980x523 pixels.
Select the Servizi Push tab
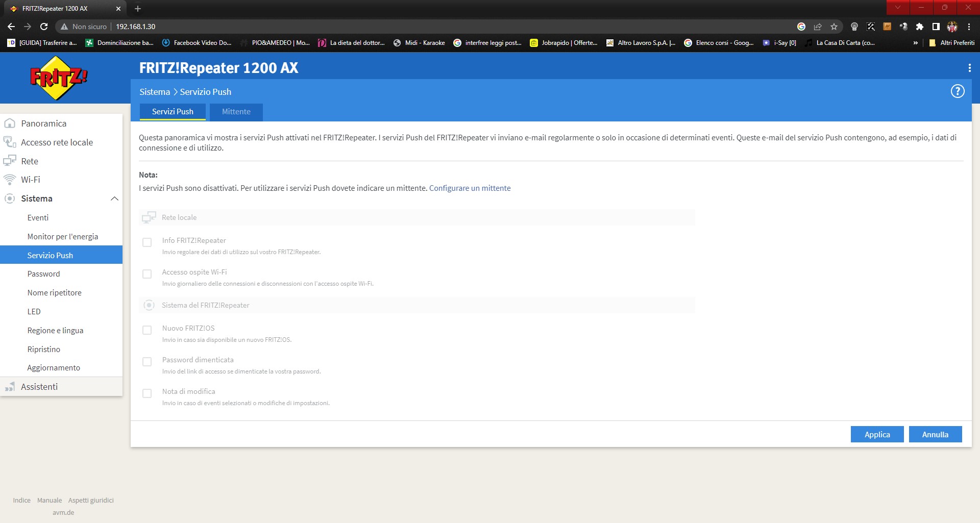pyautogui.click(x=173, y=112)
